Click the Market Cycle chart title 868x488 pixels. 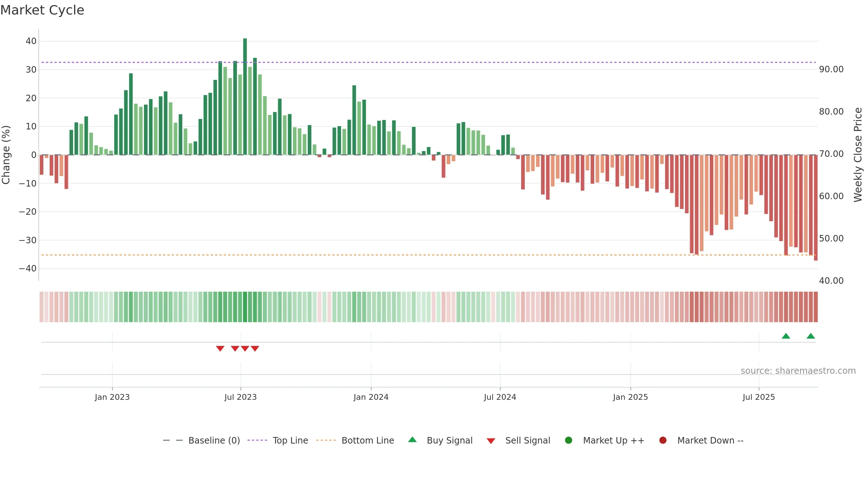[x=42, y=10]
